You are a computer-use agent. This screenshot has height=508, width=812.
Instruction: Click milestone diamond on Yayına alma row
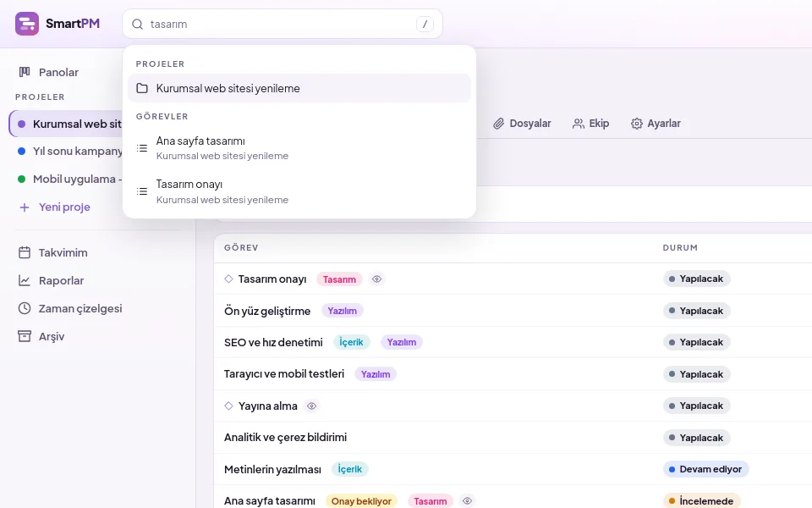pyautogui.click(x=229, y=406)
